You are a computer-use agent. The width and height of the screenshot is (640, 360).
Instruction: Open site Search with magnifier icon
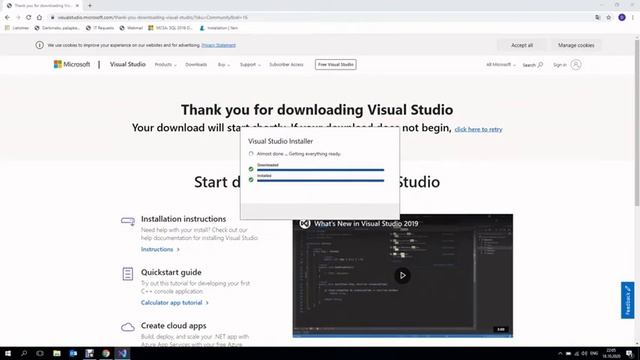[x=533, y=65]
